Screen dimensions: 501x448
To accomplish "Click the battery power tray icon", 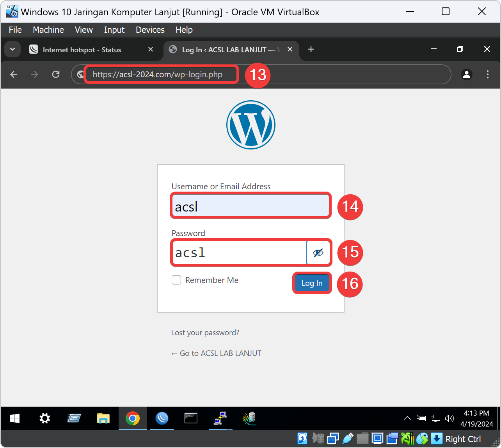I will [421, 418].
